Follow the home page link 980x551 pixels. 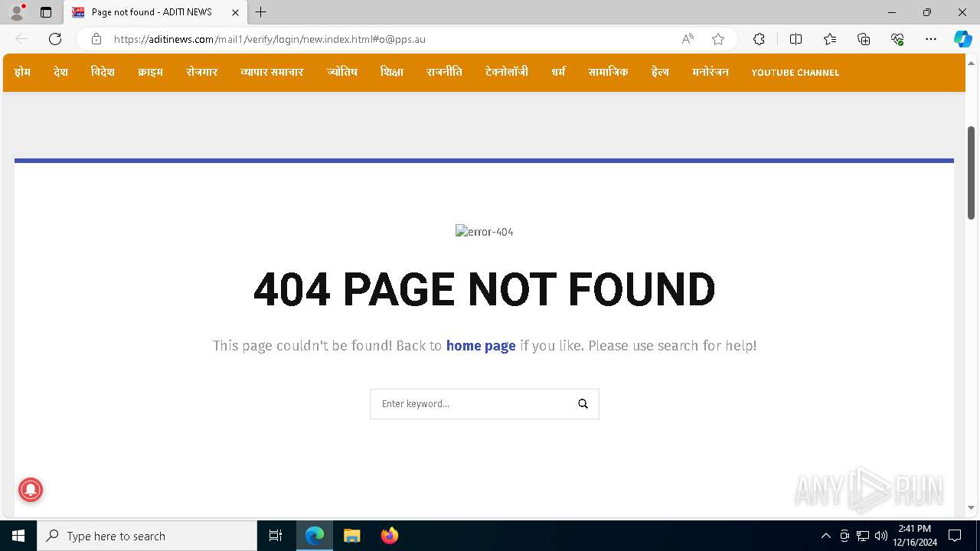(481, 346)
